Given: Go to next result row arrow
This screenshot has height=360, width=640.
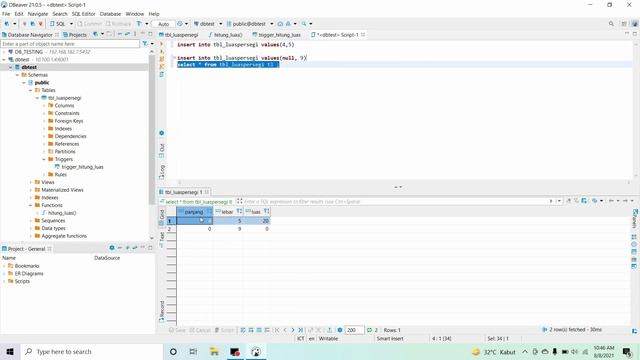Looking at the screenshot, I should click(x=293, y=330).
